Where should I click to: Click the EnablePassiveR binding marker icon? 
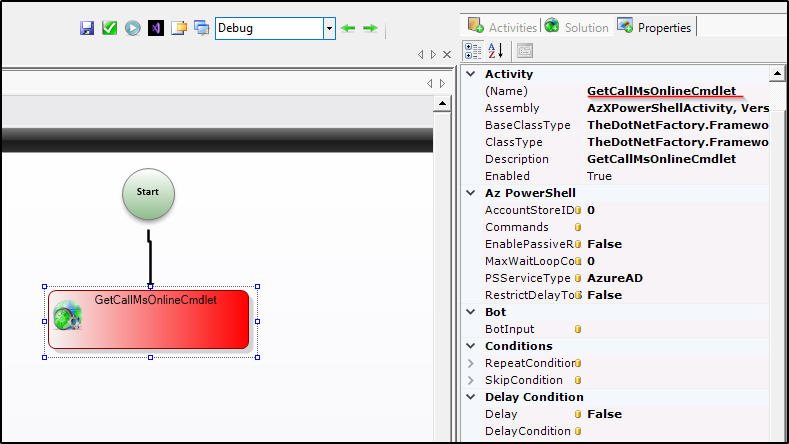click(578, 244)
